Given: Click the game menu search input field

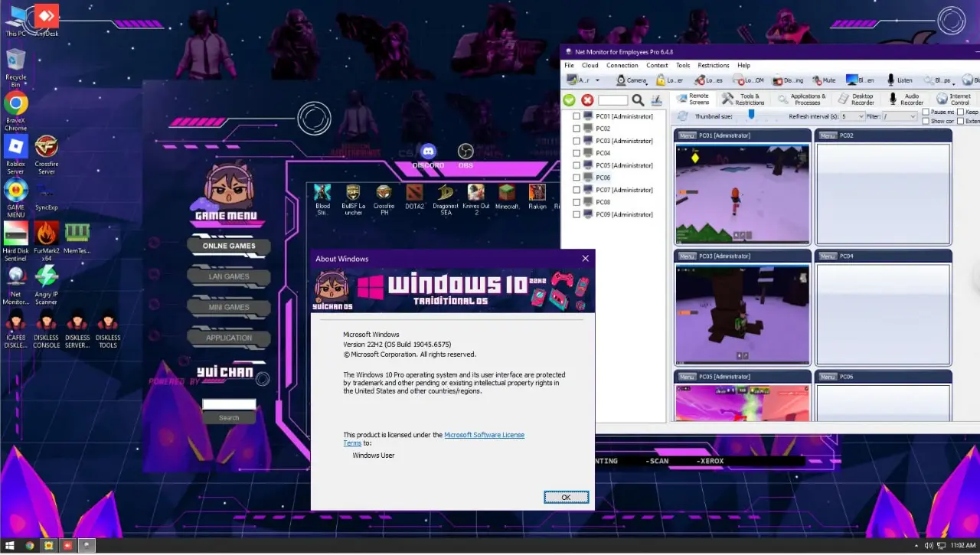Looking at the screenshot, I should [229, 404].
